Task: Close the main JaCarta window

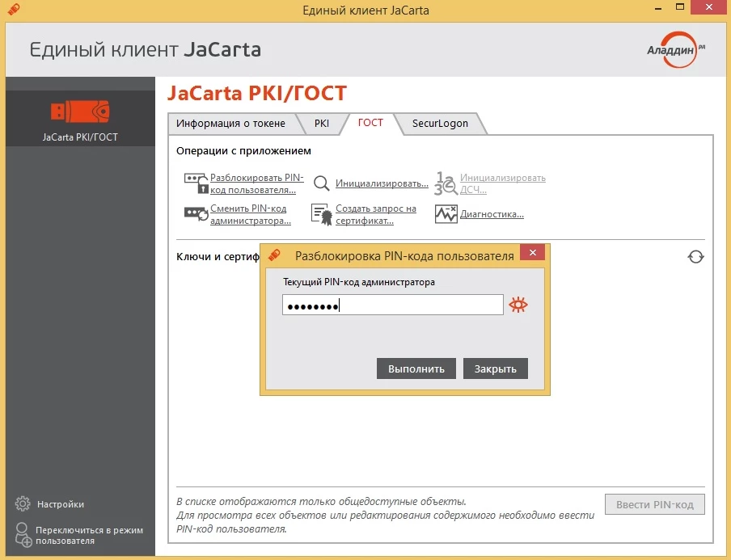Action: coord(709,7)
